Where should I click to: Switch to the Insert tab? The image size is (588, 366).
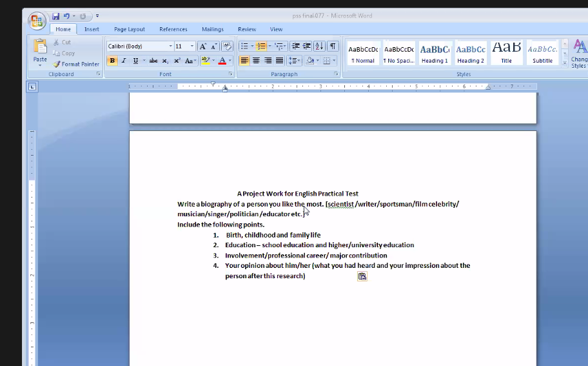click(92, 29)
